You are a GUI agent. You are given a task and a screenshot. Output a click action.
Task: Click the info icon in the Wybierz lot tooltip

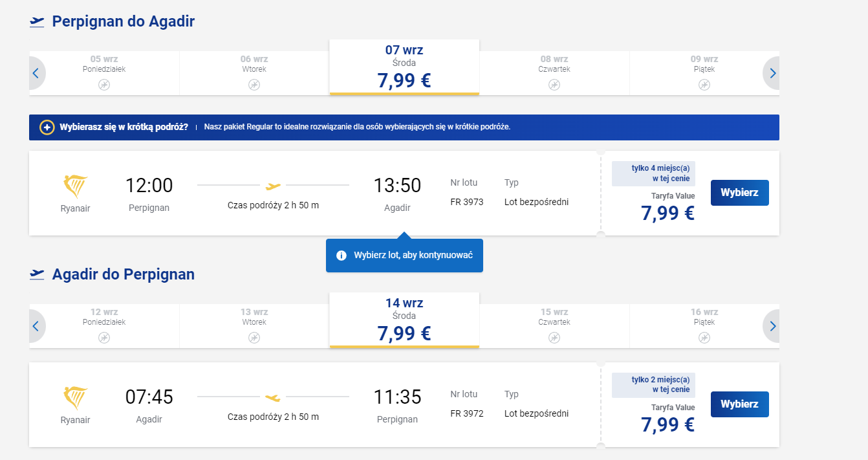click(x=342, y=256)
